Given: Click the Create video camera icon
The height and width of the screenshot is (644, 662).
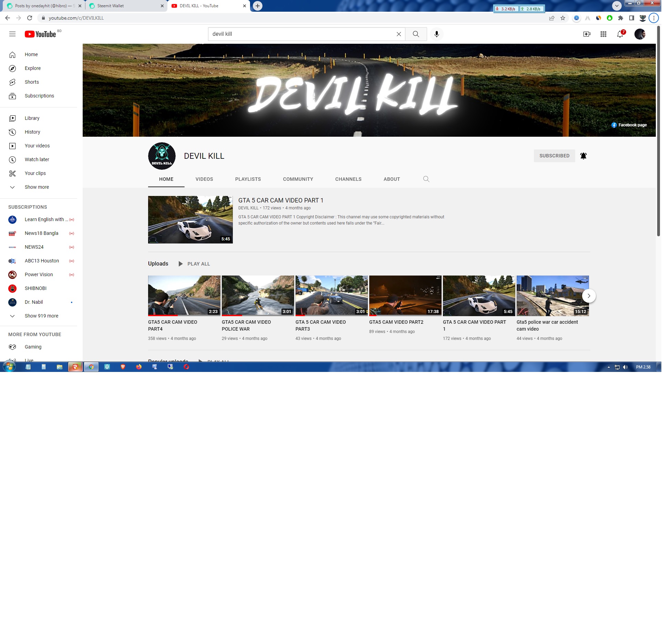Looking at the screenshot, I should pyautogui.click(x=587, y=34).
